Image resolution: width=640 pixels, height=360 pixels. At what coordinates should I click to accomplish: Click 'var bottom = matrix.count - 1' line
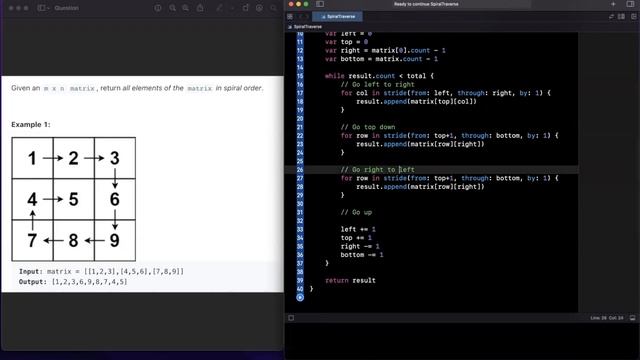(381, 59)
